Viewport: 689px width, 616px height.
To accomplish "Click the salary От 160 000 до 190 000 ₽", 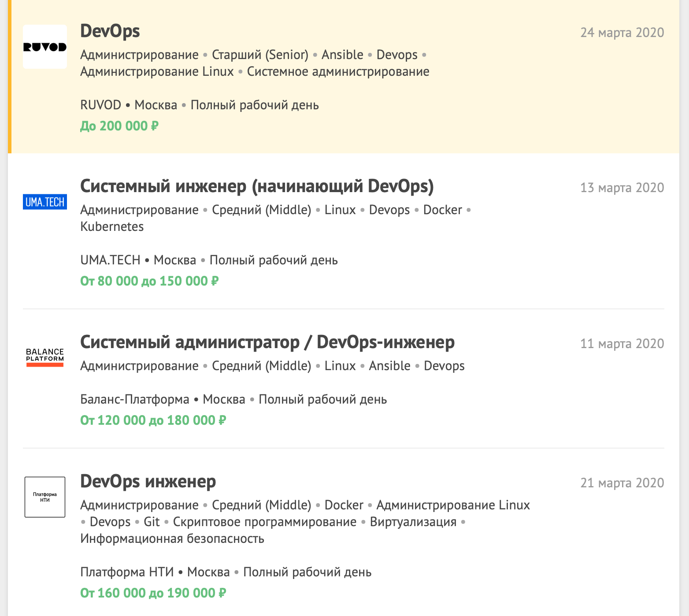I will tap(153, 593).
